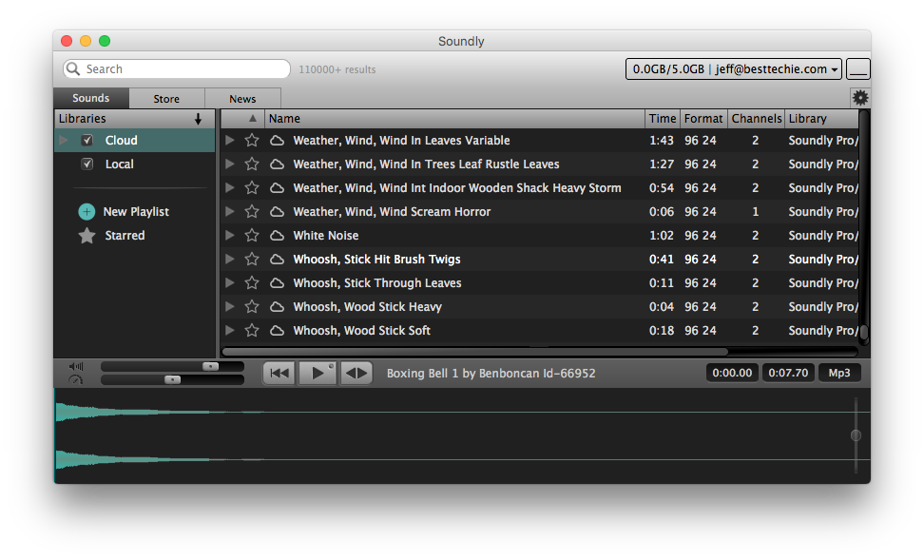The height and width of the screenshot is (560, 924).
Task: Open the account storage dropdown
Action: pyautogui.click(x=734, y=69)
